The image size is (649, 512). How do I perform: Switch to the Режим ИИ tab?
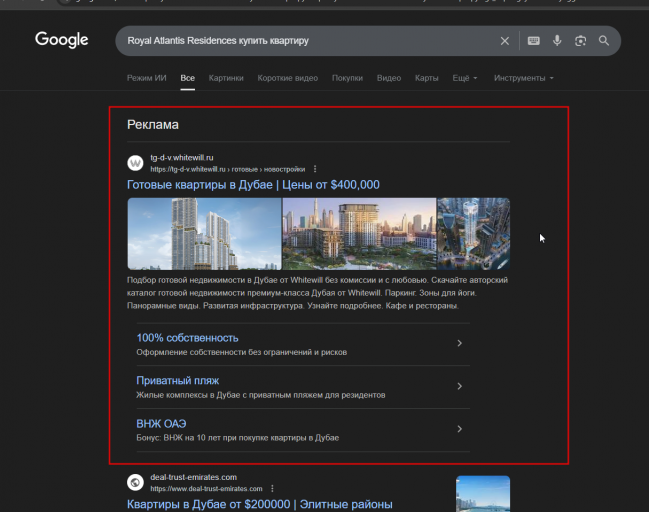[x=147, y=78]
